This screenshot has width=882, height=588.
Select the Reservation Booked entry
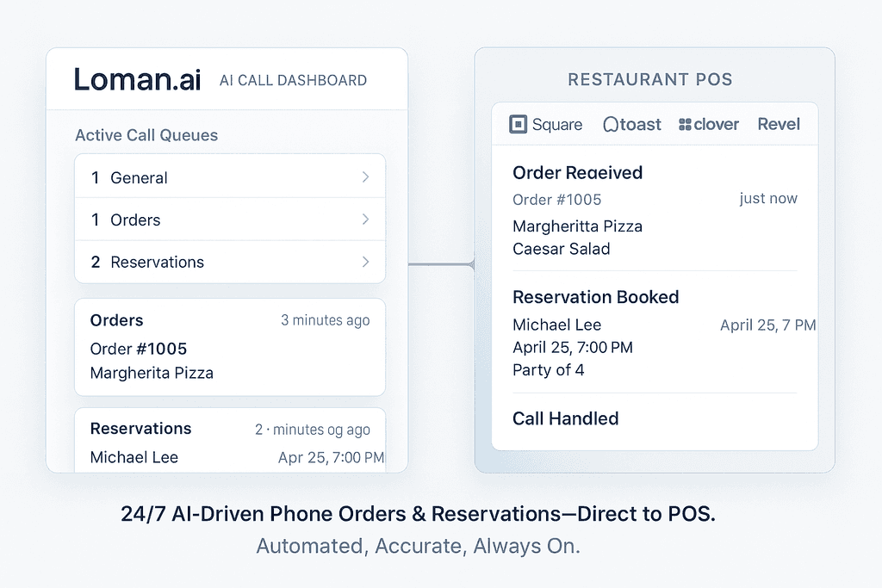(595, 297)
